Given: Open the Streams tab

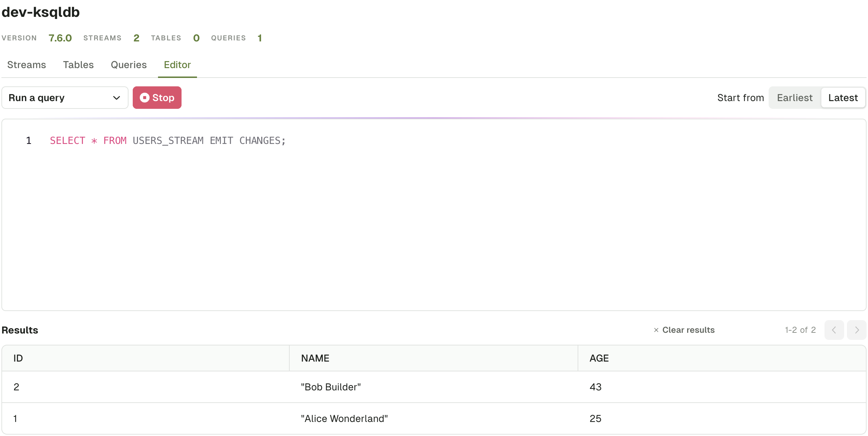Looking at the screenshot, I should [27, 65].
